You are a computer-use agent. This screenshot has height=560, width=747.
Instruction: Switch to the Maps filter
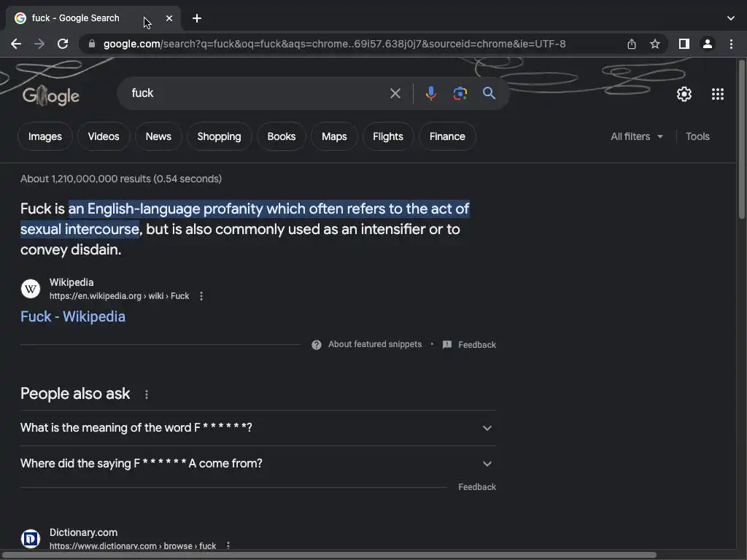334,136
